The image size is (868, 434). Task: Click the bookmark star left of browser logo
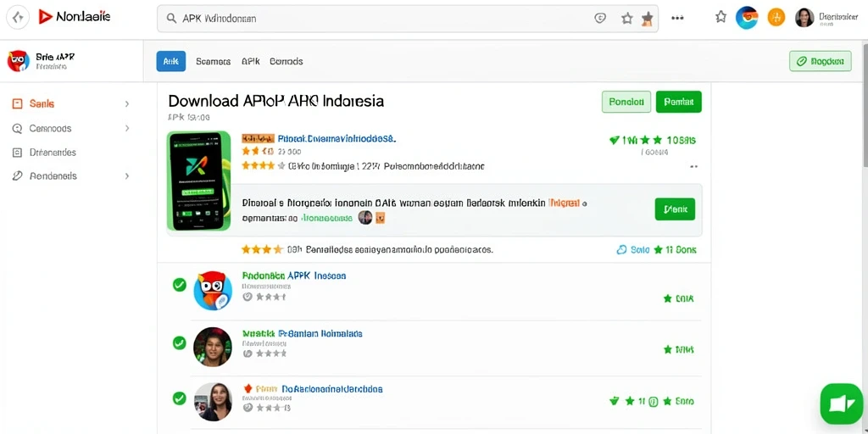click(721, 17)
